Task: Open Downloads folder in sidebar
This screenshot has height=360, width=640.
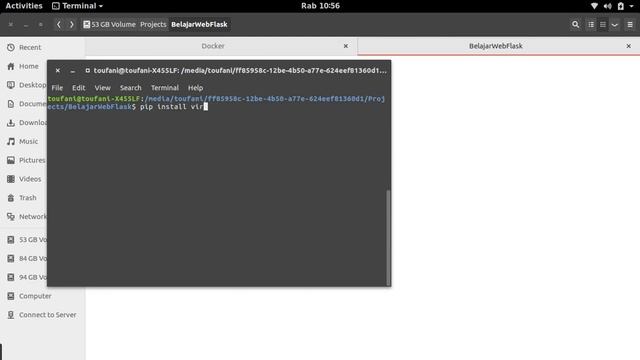Action: click(x=27, y=122)
